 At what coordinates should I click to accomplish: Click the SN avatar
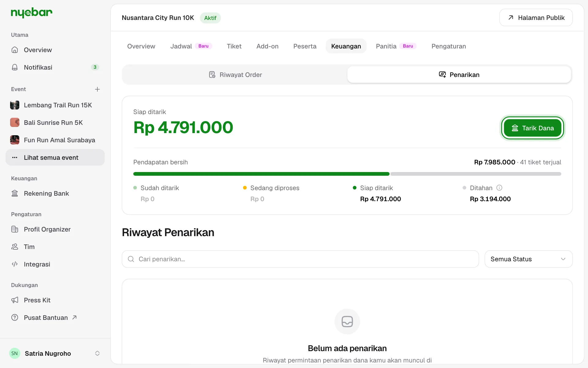point(15,353)
